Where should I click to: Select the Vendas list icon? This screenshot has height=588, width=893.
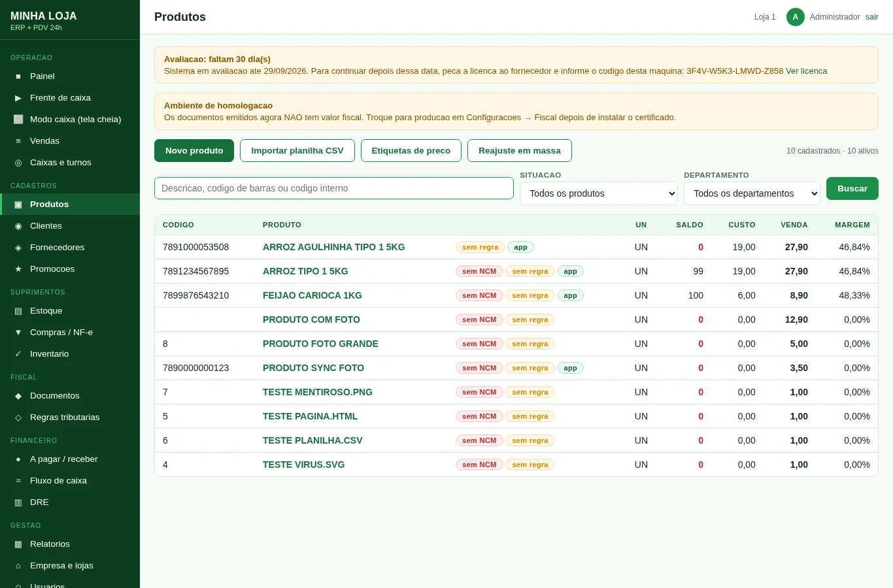click(x=18, y=141)
